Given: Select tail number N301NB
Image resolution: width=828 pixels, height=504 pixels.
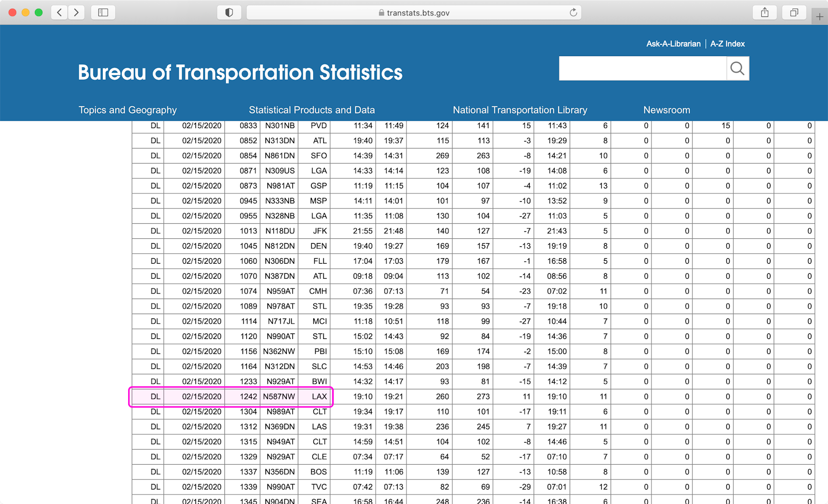Looking at the screenshot, I should pos(279,126).
